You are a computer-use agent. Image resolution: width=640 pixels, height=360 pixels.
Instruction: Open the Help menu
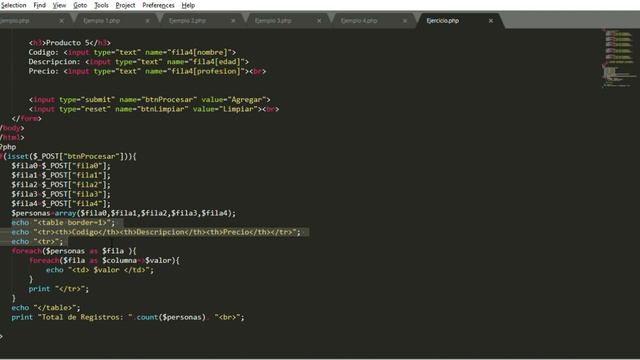coord(188,5)
